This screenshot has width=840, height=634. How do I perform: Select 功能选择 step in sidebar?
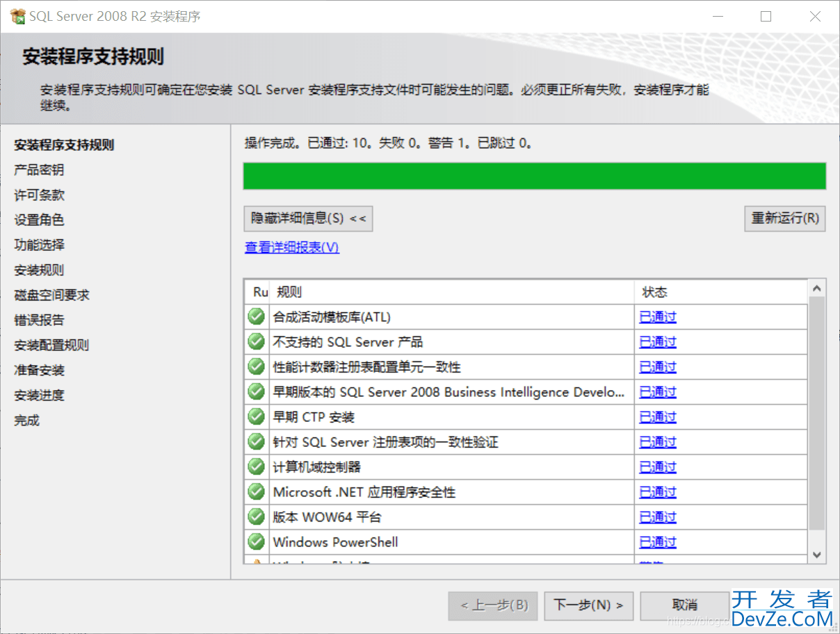click(x=39, y=245)
